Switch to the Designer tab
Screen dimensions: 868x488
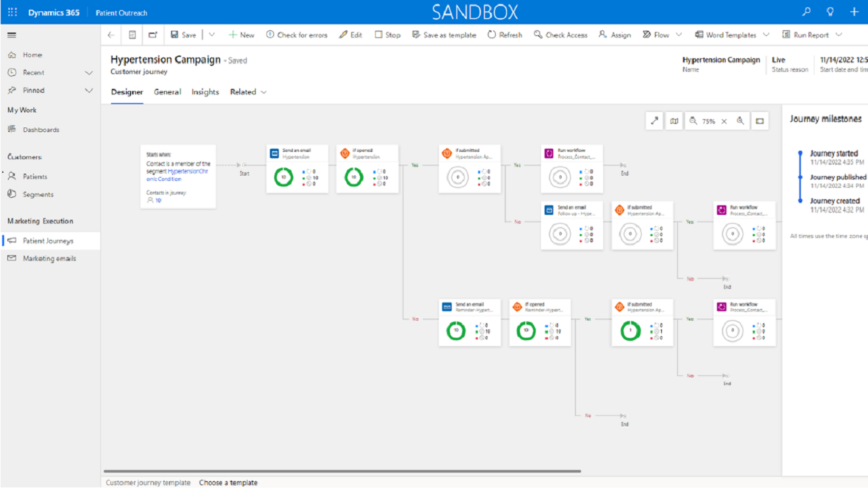(x=127, y=92)
